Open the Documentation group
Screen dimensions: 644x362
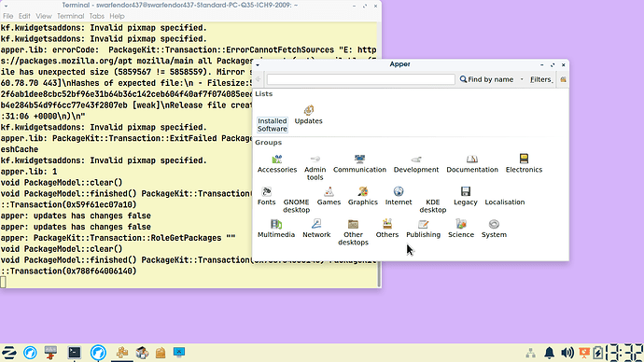pyautogui.click(x=472, y=163)
